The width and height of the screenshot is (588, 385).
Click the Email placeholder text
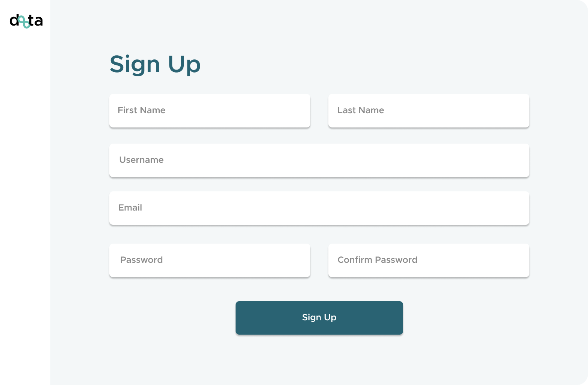point(130,208)
